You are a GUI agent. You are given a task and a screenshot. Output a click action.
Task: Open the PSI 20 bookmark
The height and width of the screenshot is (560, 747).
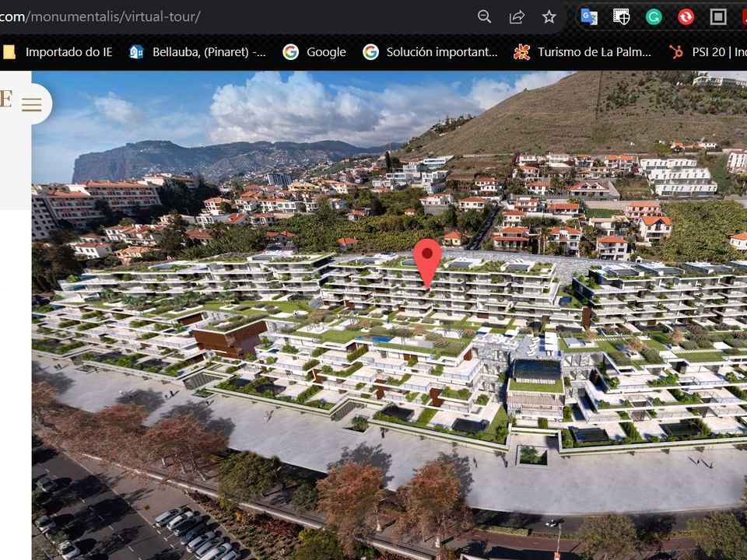click(707, 52)
